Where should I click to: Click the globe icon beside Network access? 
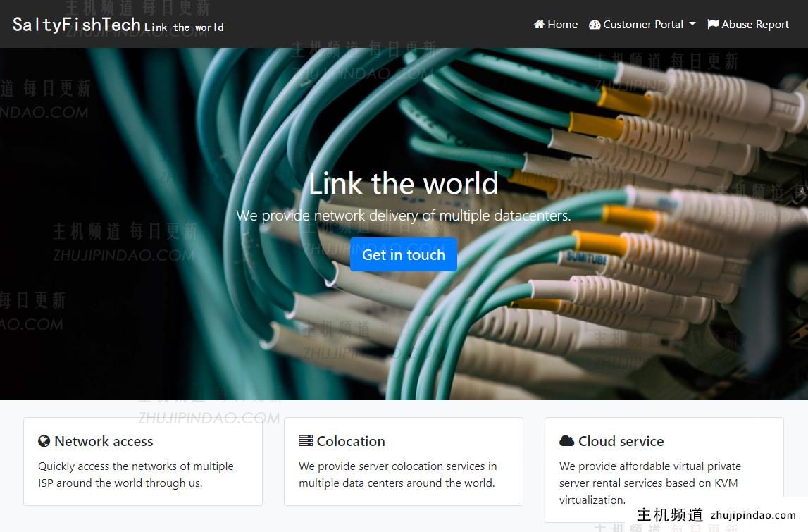click(44, 441)
